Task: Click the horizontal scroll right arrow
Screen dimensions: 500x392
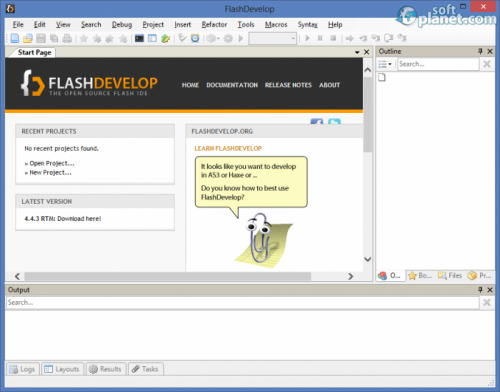Action: coord(350,276)
